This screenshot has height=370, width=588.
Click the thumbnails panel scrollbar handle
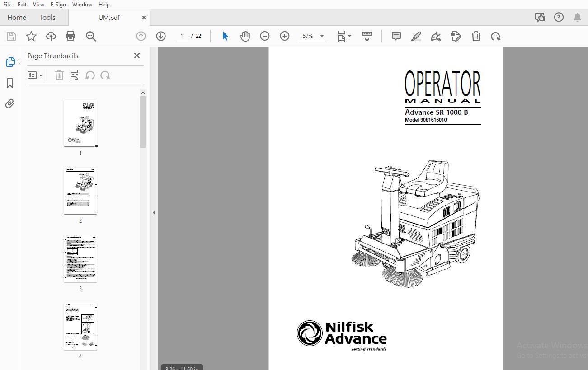pyautogui.click(x=143, y=122)
